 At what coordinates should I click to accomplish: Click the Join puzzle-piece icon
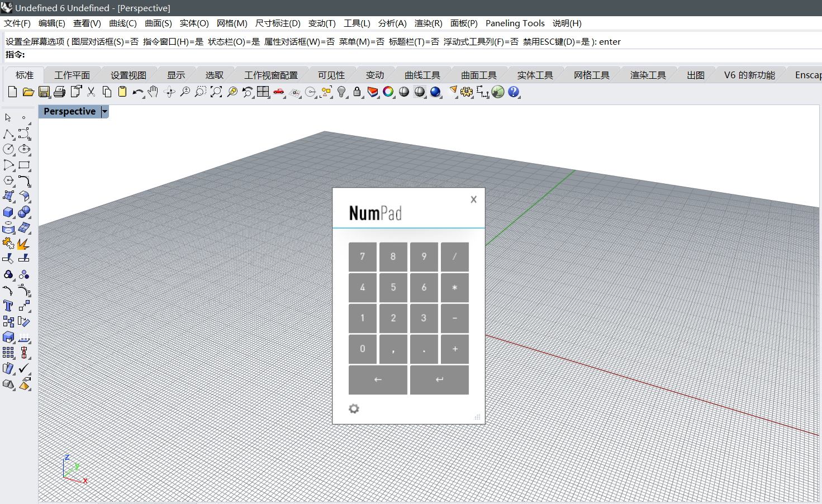(x=8, y=244)
